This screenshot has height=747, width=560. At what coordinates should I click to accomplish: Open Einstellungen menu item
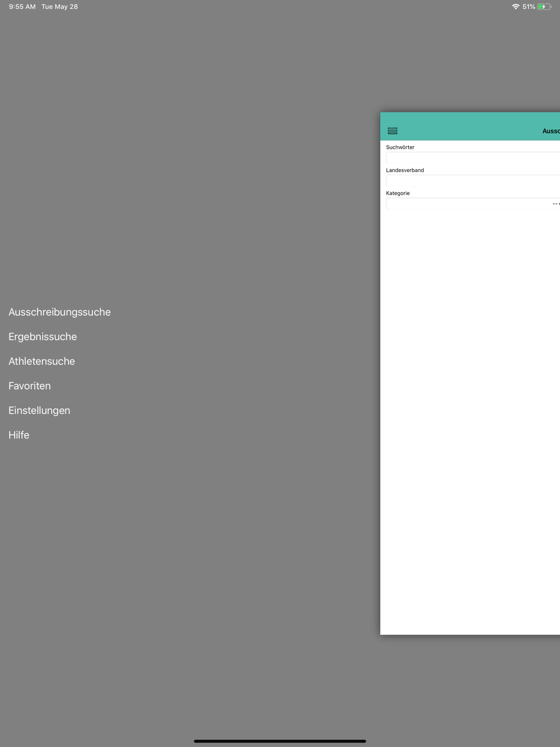pyautogui.click(x=39, y=410)
